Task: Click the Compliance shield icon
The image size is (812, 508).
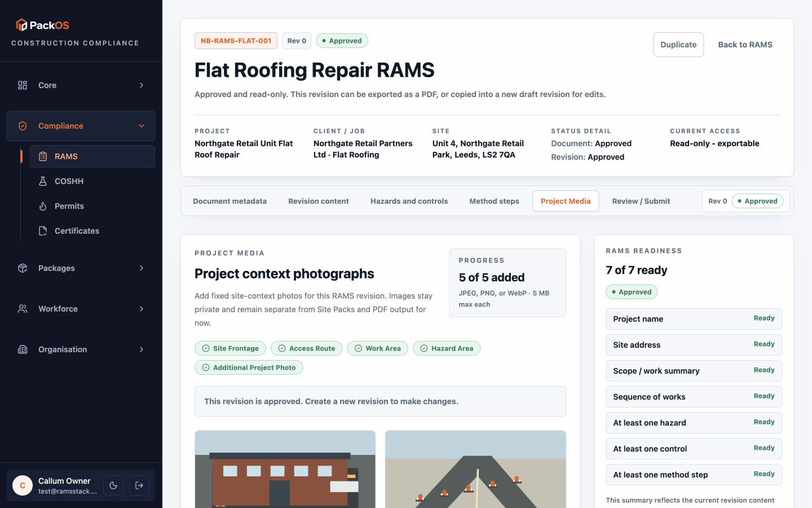Action: point(23,126)
